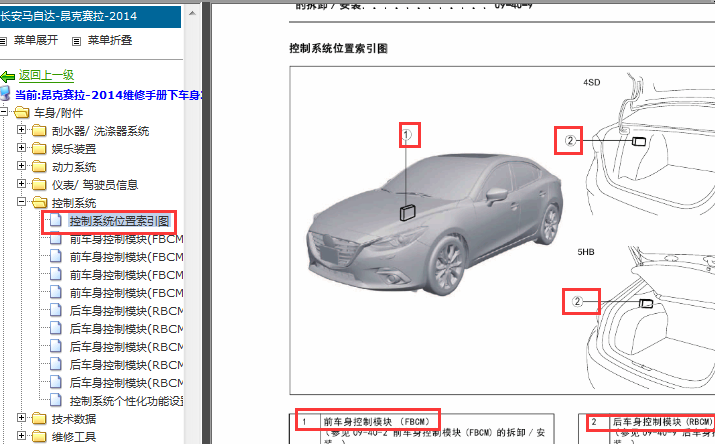
Task: Collapse the 车身/附件 tree node
Action: (x=3, y=111)
